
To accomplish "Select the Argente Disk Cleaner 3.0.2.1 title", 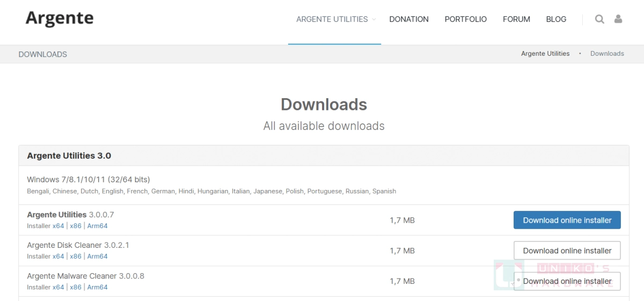I will [x=78, y=245].
